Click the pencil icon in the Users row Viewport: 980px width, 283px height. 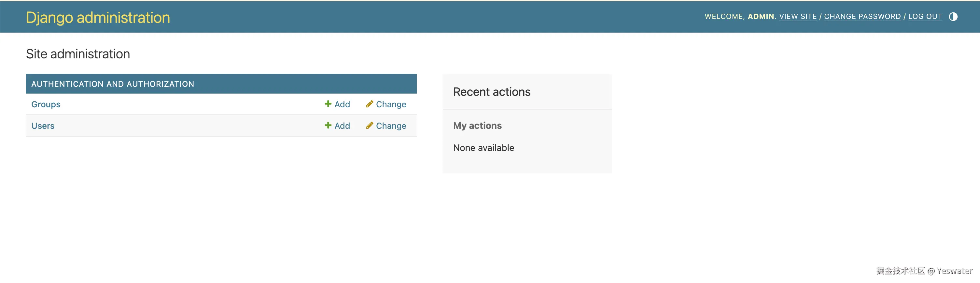(x=370, y=125)
